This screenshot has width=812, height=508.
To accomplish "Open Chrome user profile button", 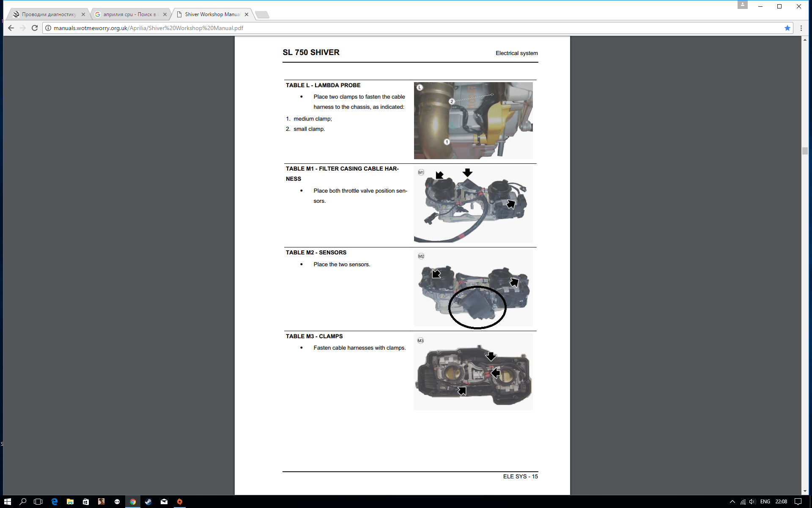I will pos(742,5).
